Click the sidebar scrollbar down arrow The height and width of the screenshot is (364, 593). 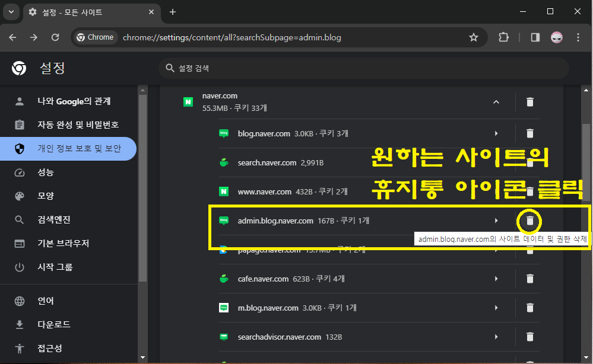(x=142, y=357)
